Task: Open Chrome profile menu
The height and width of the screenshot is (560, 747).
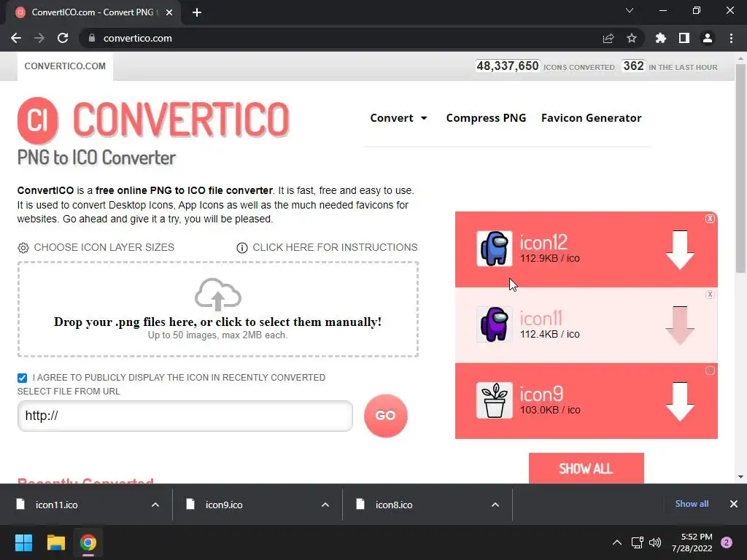Action: point(708,38)
